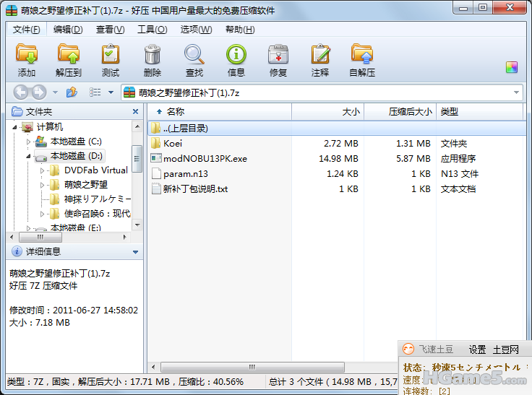
Task: Sort by the 类型 column header
Action: click(x=479, y=111)
